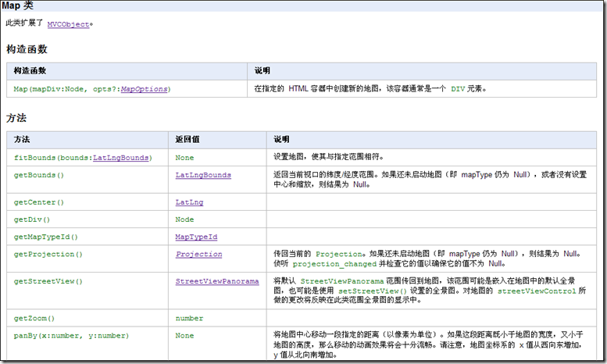Click the getDiv() method cell
The height and width of the screenshot is (364, 607).
(x=87, y=219)
